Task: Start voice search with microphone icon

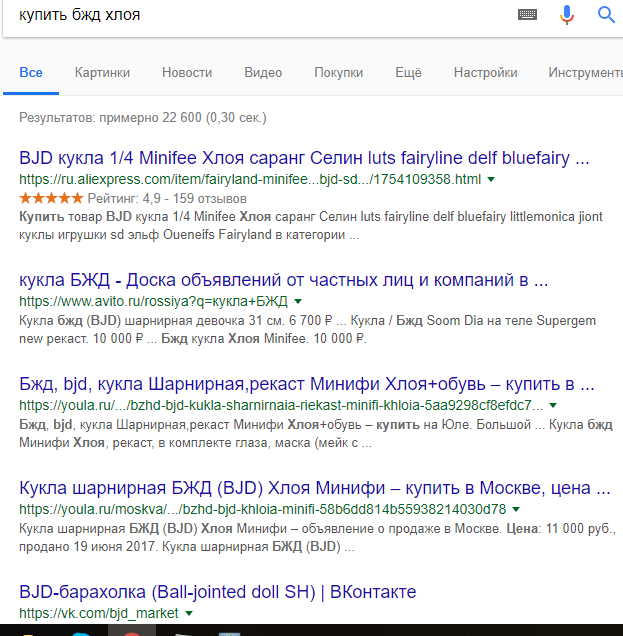Action: (x=567, y=15)
